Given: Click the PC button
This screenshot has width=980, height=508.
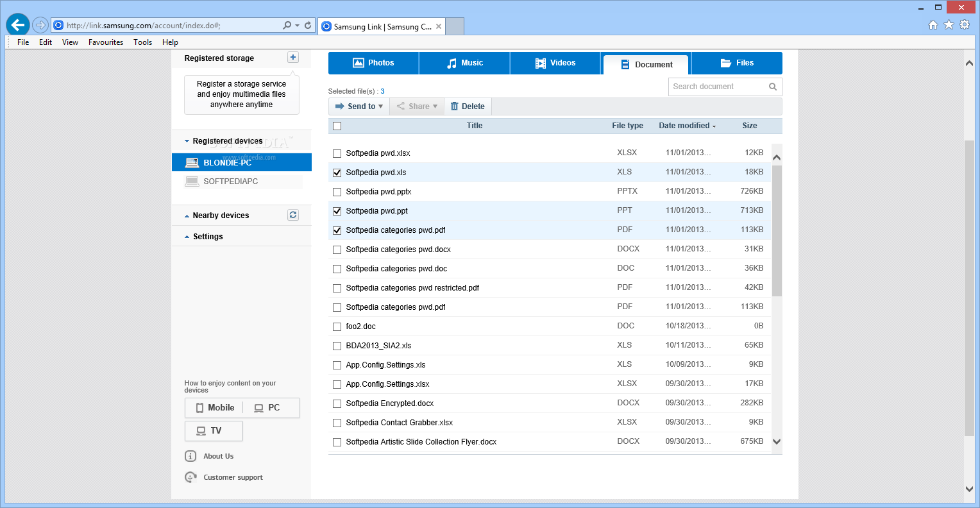Looking at the screenshot, I should (x=271, y=408).
